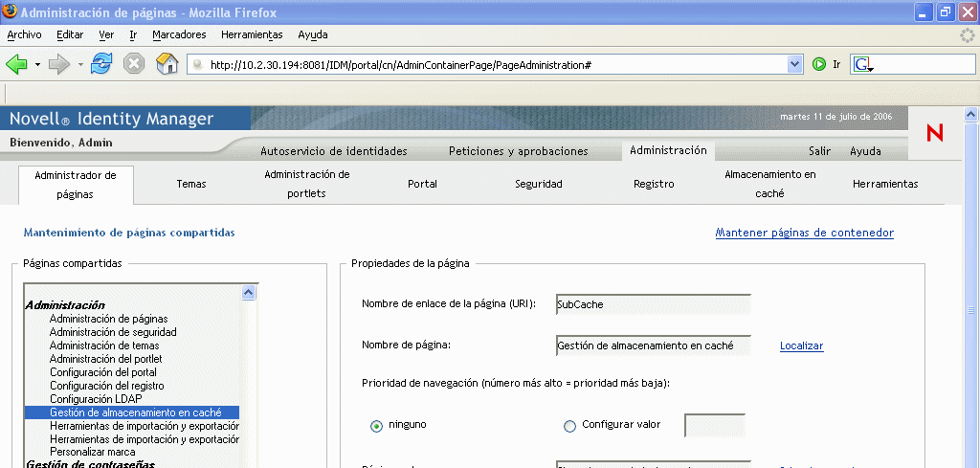Select Administración de temas in list
The height and width of the screenshot is (468, 980).
click(x=104, y=345)
